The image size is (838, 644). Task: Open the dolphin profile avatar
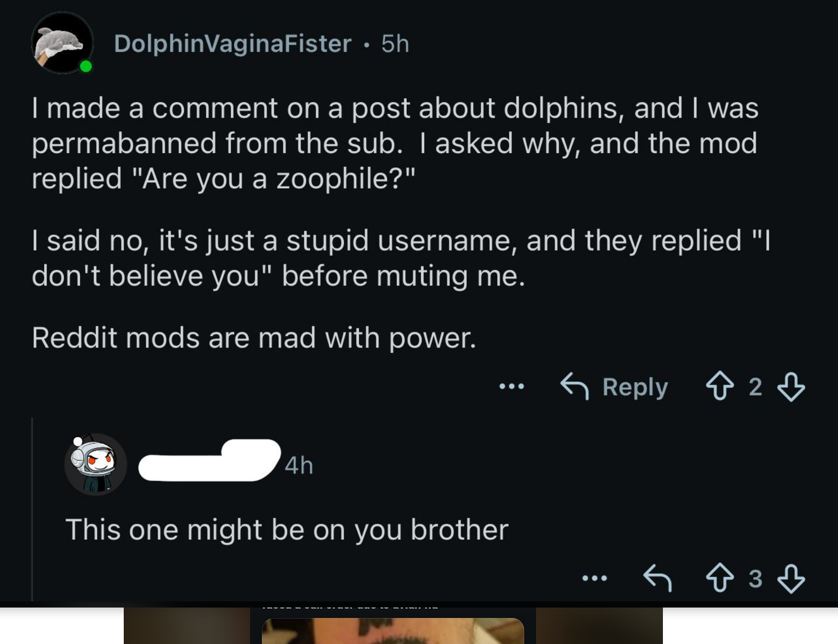click(x=62, y=43)
